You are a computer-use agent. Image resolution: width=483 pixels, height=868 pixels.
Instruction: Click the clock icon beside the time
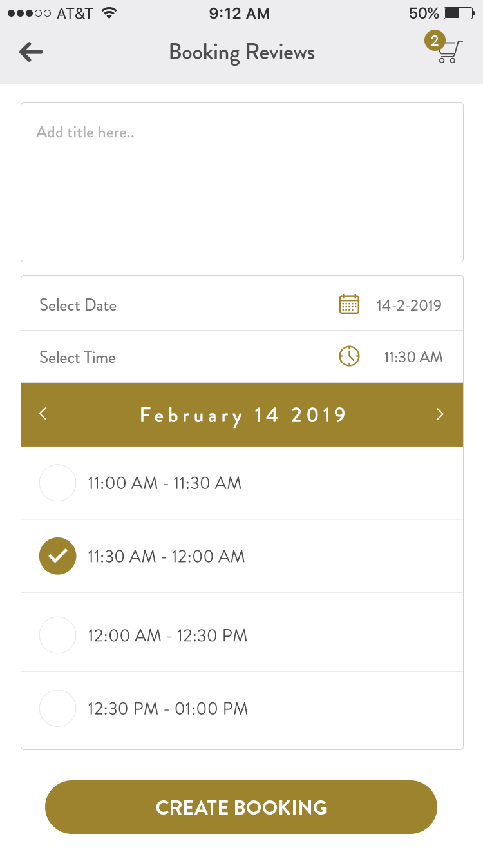[x=349, y=356]
